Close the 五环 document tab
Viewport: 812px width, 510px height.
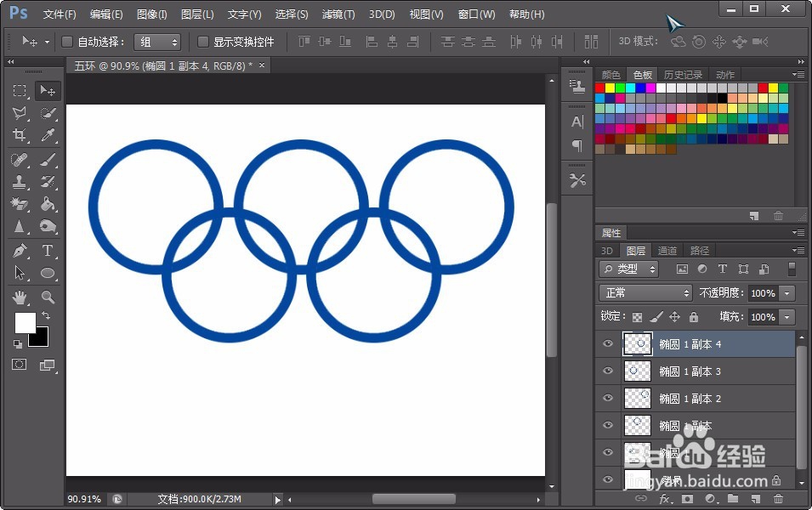[262, 65]
